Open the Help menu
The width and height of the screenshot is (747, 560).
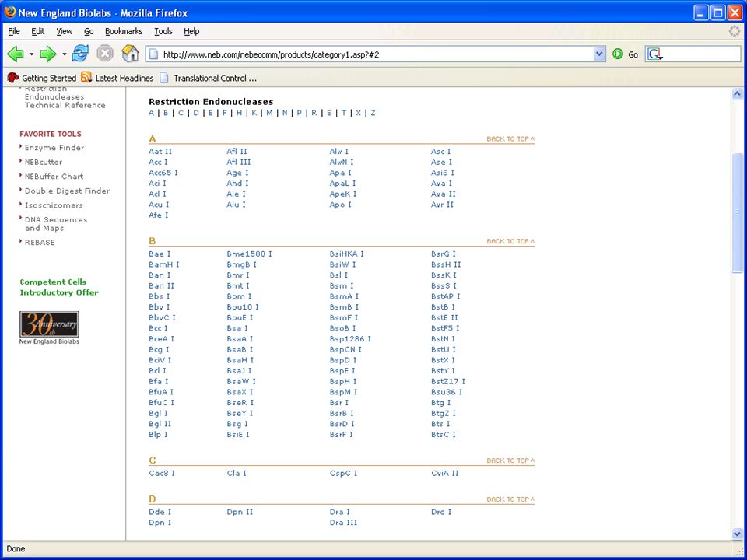(191, 31)
